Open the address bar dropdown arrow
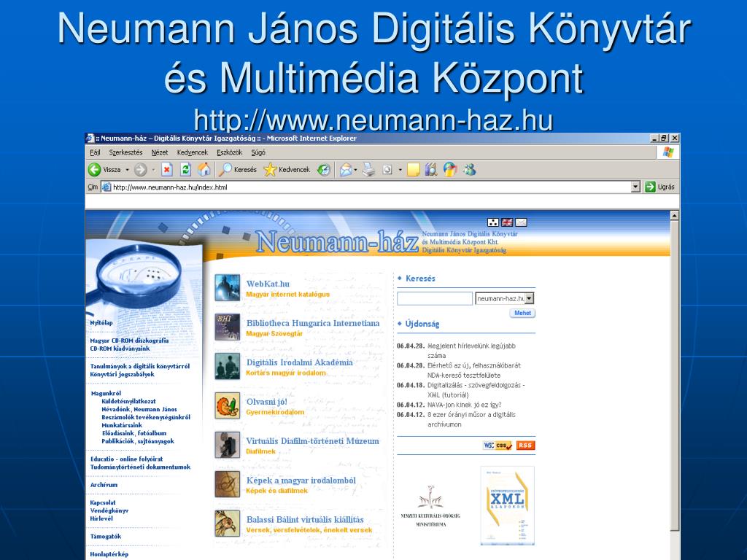747x560 pixels. point(635,187)
